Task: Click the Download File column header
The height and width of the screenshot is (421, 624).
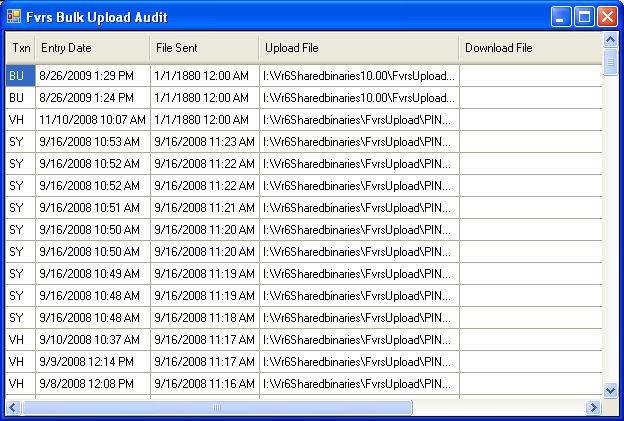Action: [530, 48]
